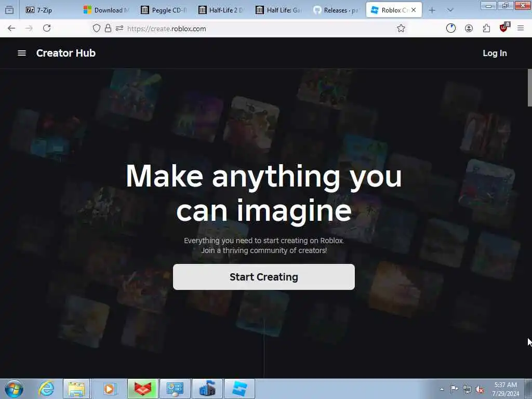
Task: Open a new tab with plus button
Action: point(432,10)
